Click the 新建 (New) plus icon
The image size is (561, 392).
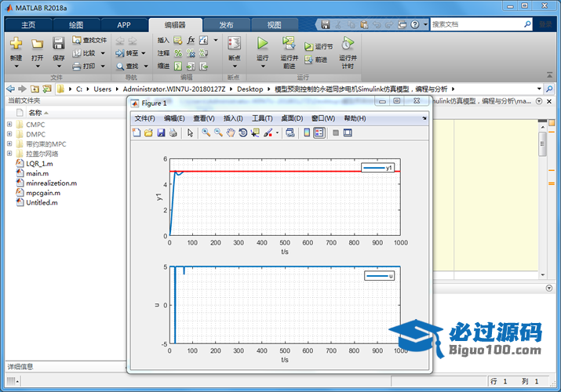click(16, 44)
